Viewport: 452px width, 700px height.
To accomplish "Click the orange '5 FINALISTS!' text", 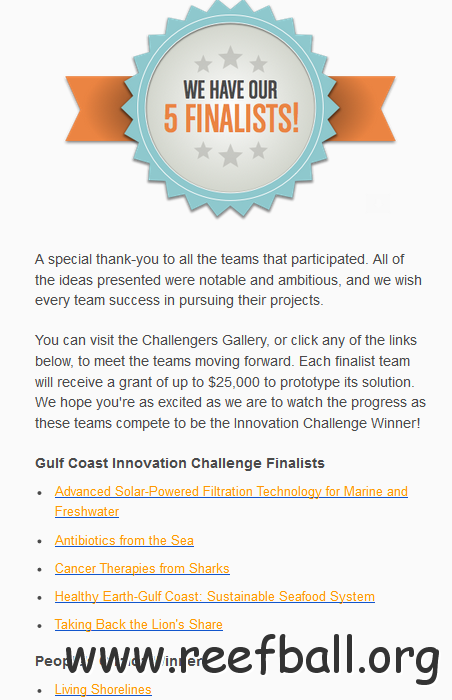I will click(x=231, y=118).
